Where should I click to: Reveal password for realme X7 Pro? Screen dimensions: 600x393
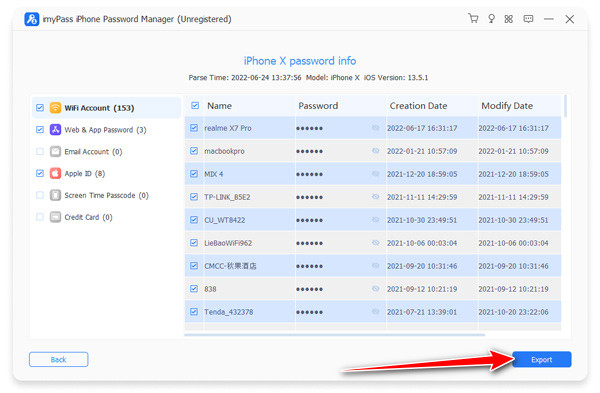[x=375, y=128]
